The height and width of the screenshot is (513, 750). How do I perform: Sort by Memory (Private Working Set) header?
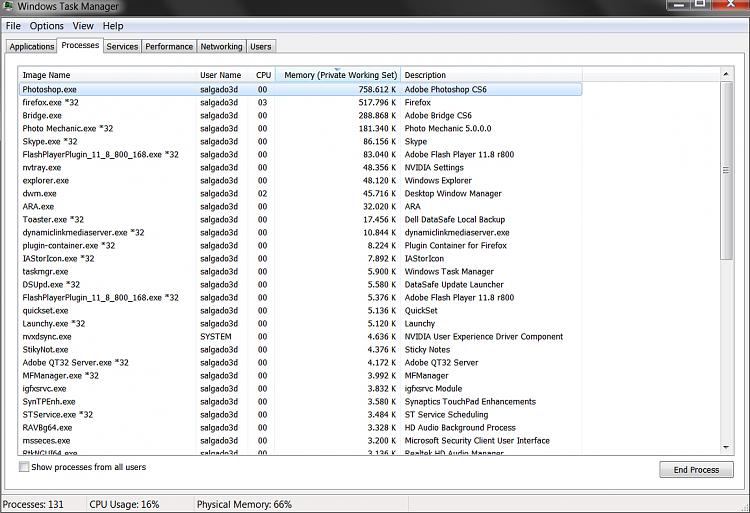pyautogui.click(x=339, y=75)
